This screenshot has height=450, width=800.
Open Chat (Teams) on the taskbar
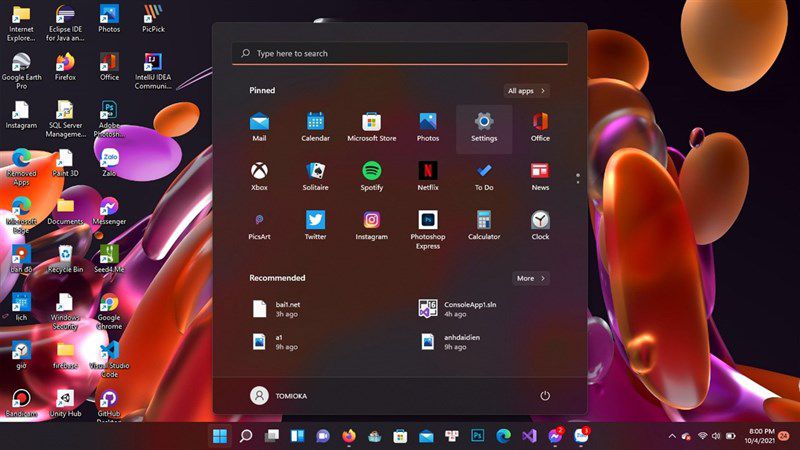[x=323, y=436]
